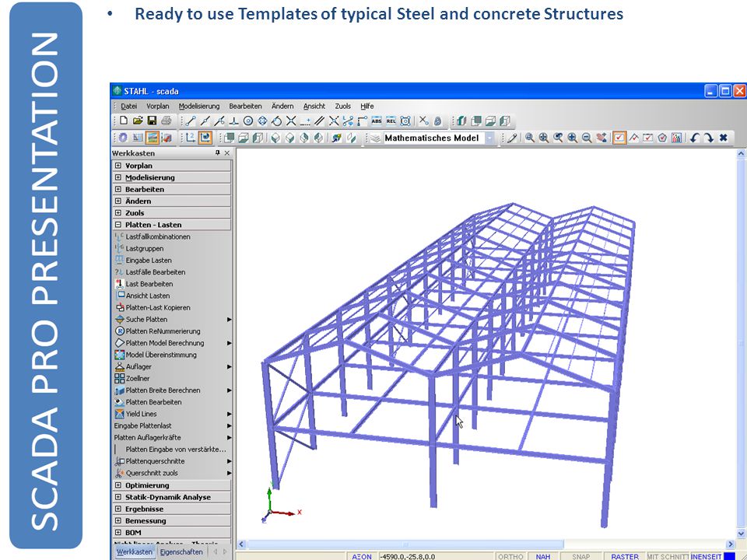The width and height of the screenshot is (747, 560).
Task: Click the endpoint line snap icon
Action: pyautogui.click(x=191, y=121)
